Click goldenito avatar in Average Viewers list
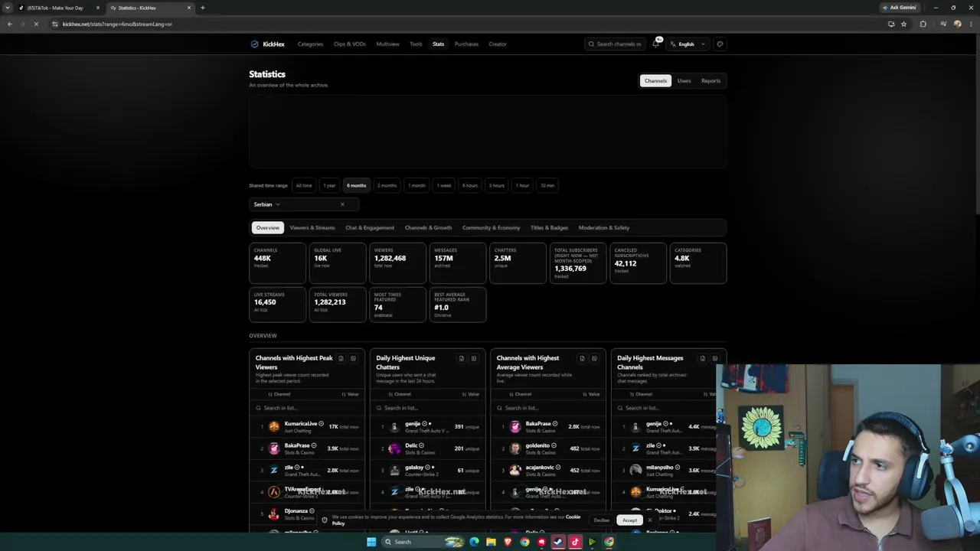980x551 pixels. [x=515, y=448]
